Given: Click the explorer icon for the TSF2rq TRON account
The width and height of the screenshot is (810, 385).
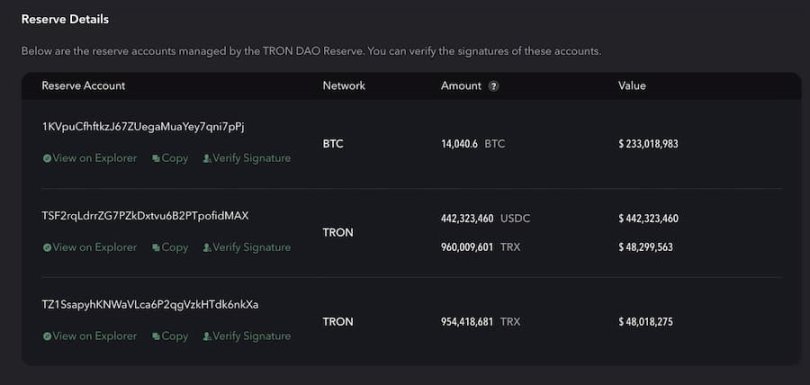Looking at the screenshot, I should 47,248.
